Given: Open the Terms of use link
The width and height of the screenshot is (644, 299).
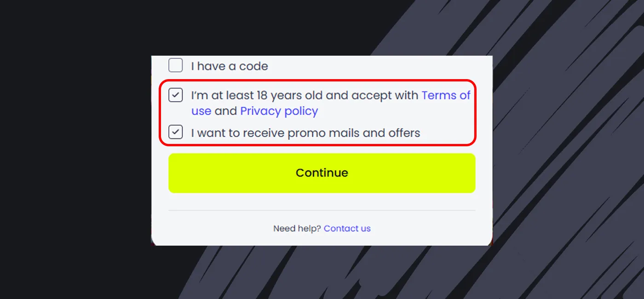Looking at the screenshot, I should click(445, 95).
